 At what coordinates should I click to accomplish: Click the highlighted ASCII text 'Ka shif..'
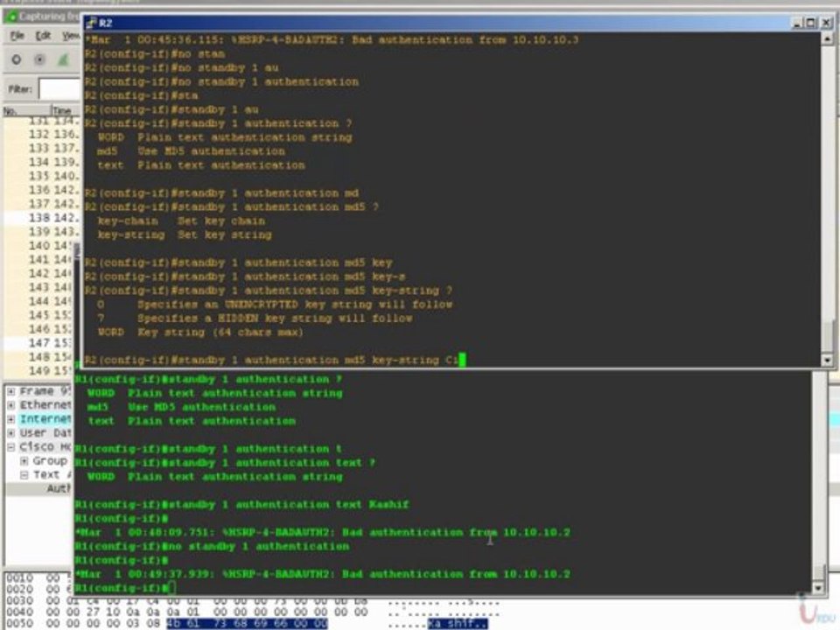tap(458, 624)
